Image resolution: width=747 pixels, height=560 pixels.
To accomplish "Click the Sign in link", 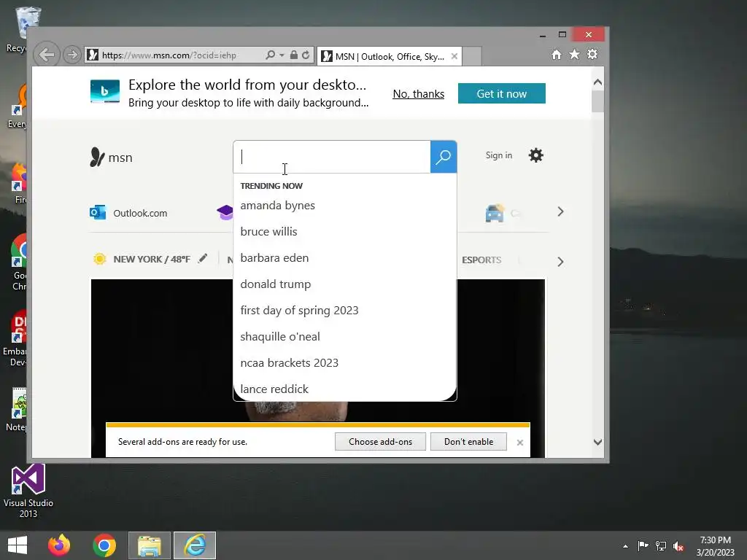I will [x=499, y=155].
